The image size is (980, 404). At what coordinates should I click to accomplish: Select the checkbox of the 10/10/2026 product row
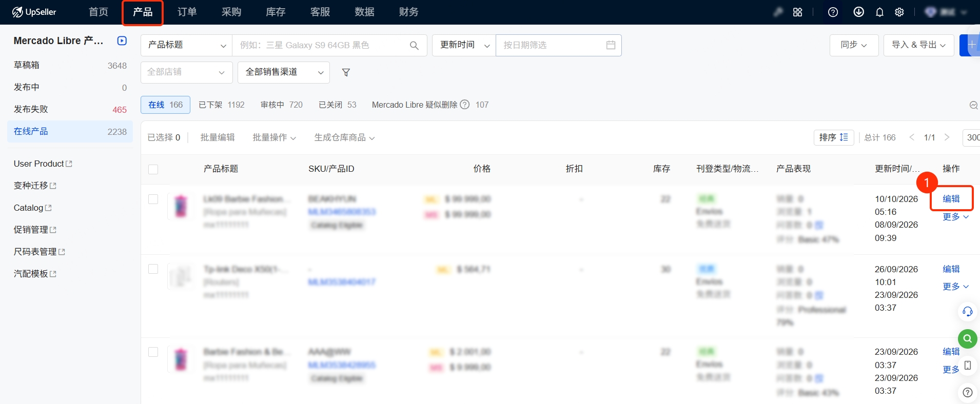[x=153, y=199]
